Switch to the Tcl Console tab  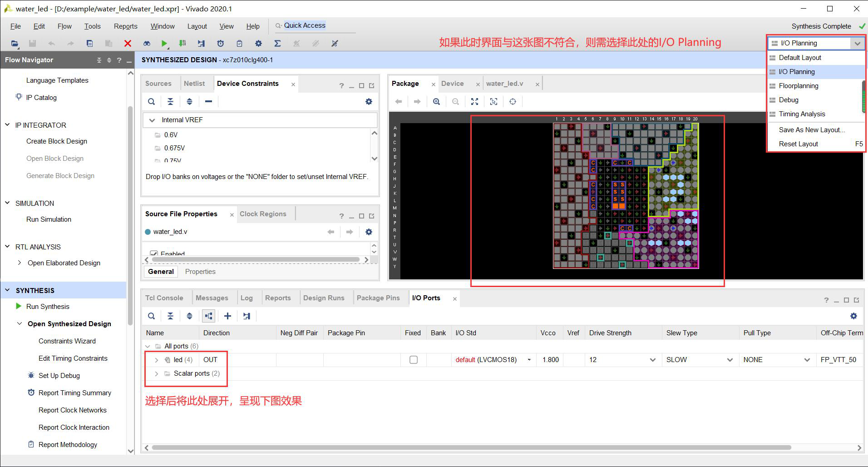164,298
